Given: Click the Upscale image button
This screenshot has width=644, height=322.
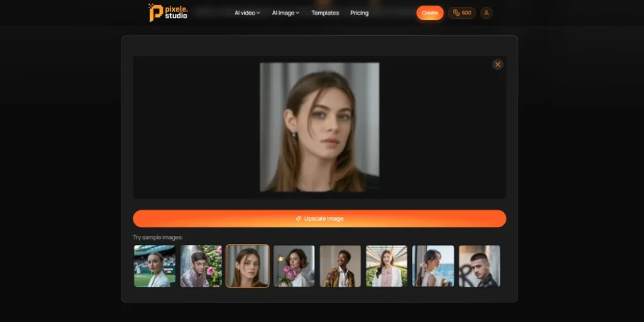Looking at the screenshot, I should (x=319, y=219).
